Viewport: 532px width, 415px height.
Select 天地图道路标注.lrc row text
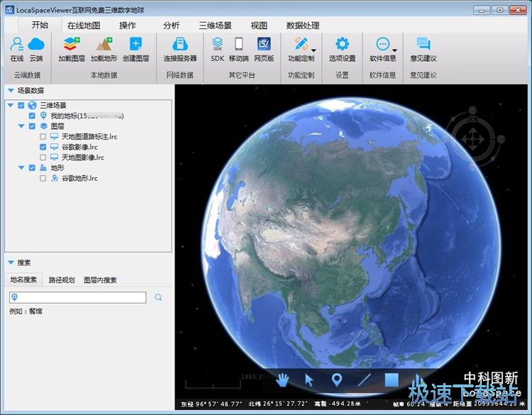click(89, 136)
